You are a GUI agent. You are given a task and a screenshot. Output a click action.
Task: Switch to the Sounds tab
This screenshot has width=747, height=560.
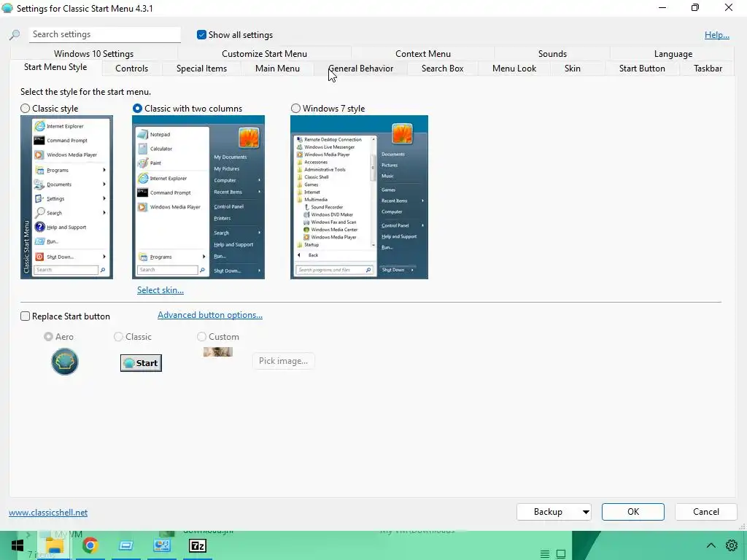[x=552, y=54]
